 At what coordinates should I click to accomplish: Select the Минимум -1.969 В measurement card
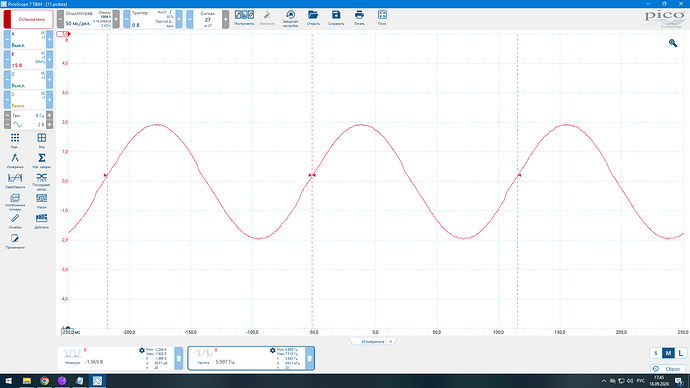pyautogui.click(x=116, y=358)
